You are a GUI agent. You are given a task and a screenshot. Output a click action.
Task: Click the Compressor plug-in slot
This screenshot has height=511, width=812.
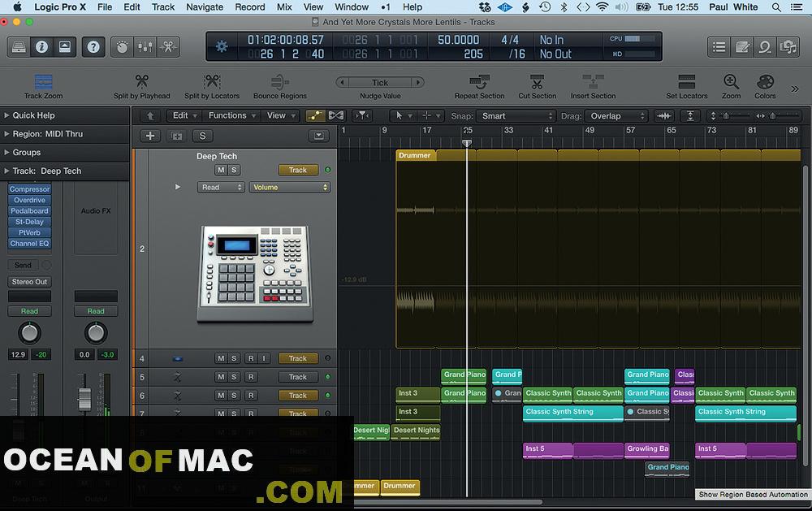click(29, 189)
